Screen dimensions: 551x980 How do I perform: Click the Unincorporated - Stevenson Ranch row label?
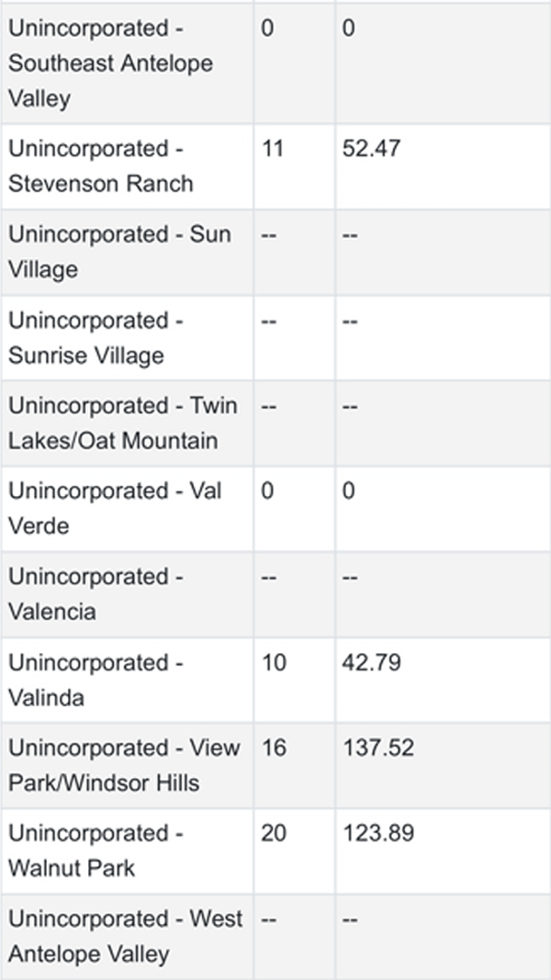point(101,166)
